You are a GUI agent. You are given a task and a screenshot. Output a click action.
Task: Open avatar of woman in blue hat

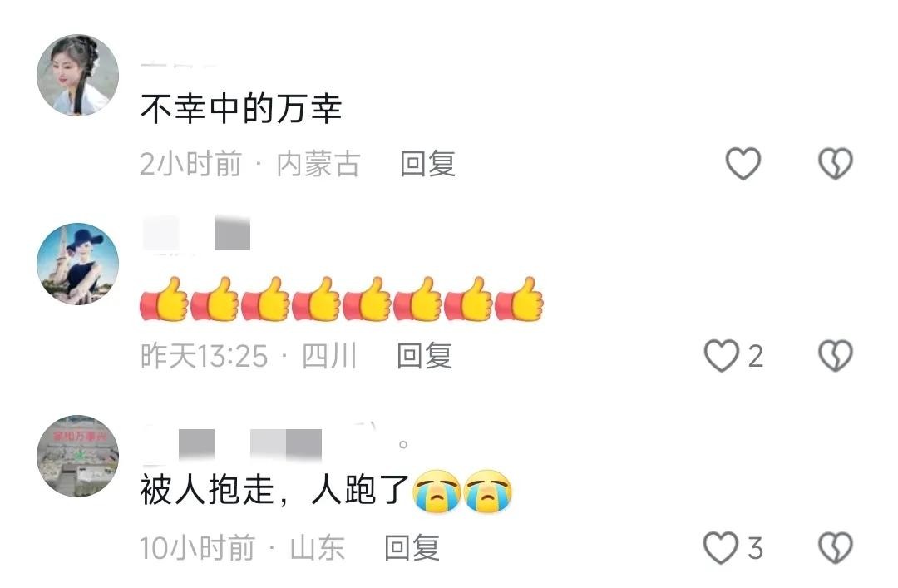pos(78,264)
